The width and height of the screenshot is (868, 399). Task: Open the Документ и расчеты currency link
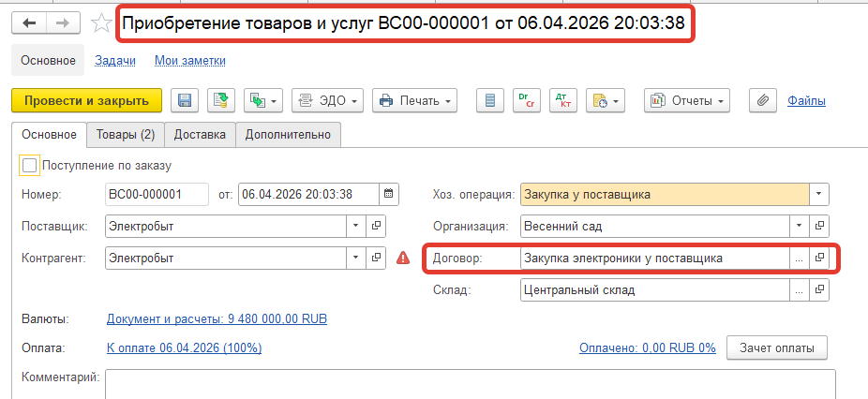(x=217, y=318)
